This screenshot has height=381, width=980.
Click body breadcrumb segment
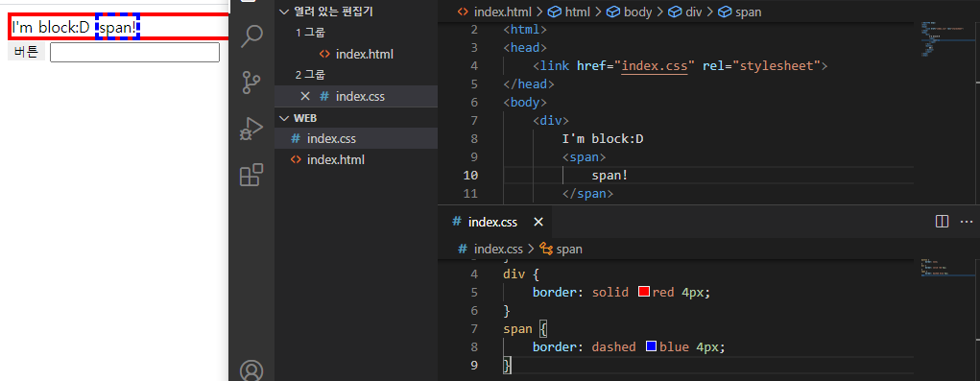(629, 12)
